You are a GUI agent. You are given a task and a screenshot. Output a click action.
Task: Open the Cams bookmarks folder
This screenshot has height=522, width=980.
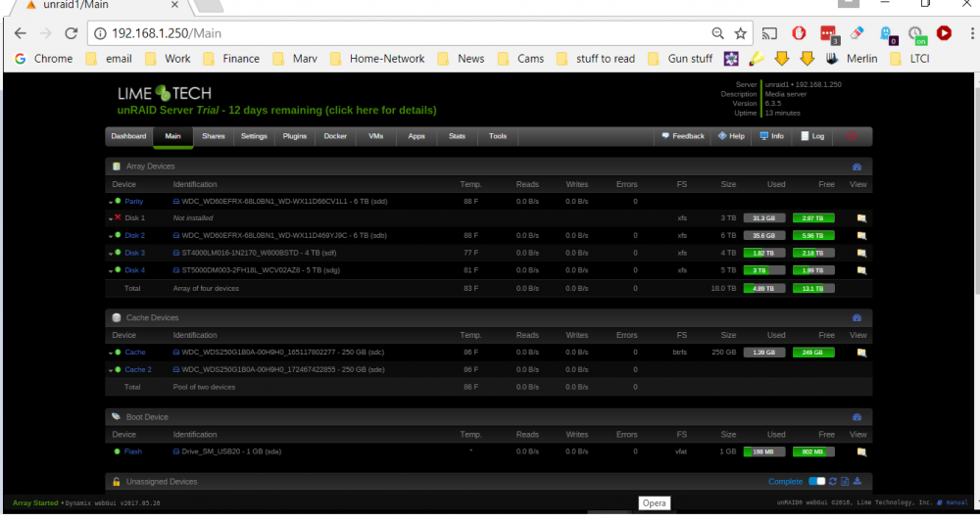tap(520, 59)
